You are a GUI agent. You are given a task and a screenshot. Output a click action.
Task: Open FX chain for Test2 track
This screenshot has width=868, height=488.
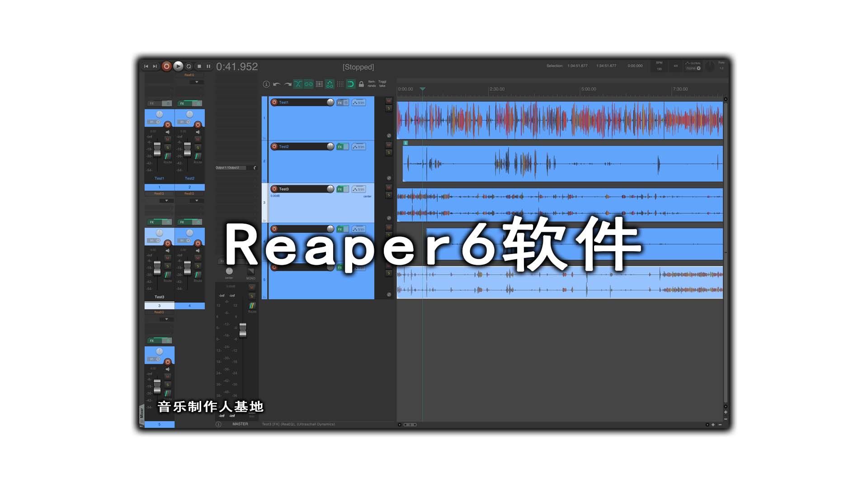click(340, 147)
